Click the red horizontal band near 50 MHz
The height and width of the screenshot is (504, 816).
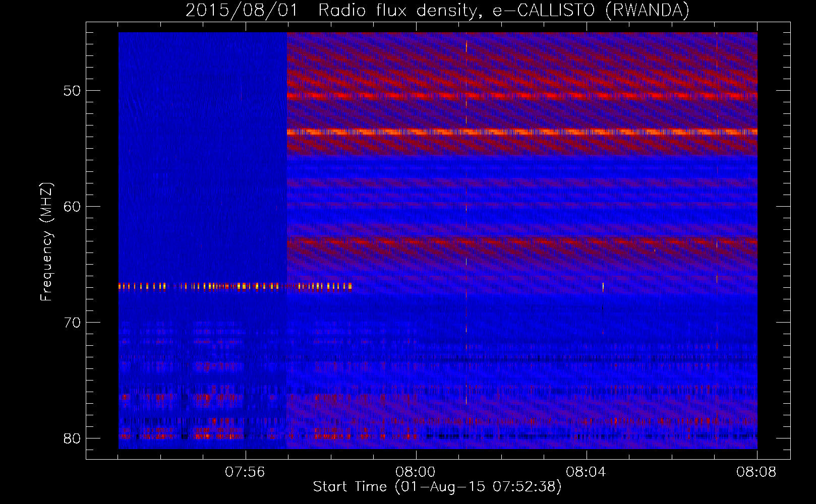point(522,95)
